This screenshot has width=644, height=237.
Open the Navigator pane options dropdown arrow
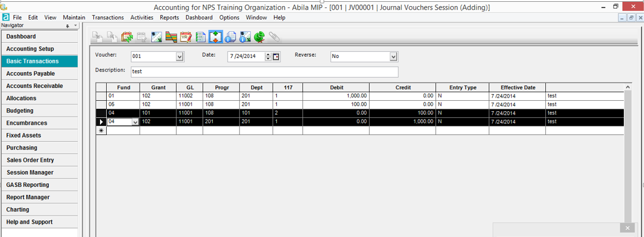click(x=75, y=26)
